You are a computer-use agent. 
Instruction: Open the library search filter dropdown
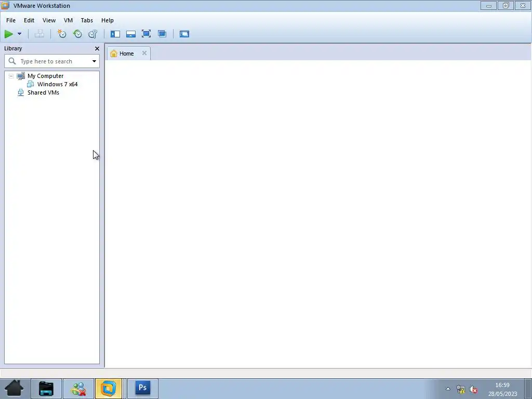coord(94,61)
